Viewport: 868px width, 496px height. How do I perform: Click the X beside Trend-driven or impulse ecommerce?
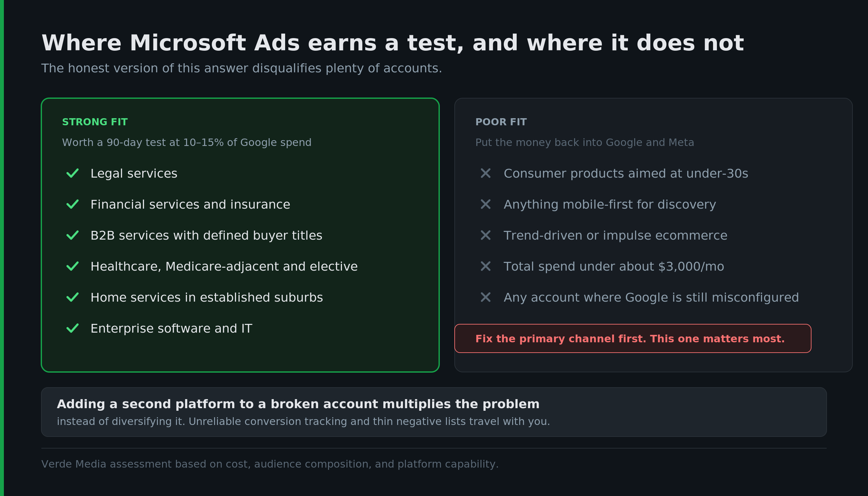click(x=486, y=235)
